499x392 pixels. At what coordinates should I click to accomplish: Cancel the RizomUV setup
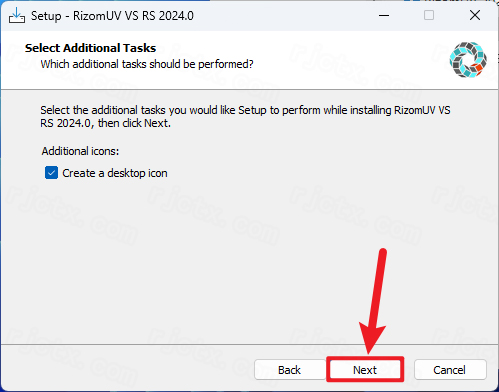pyautogui.click(x=450, y=370)
